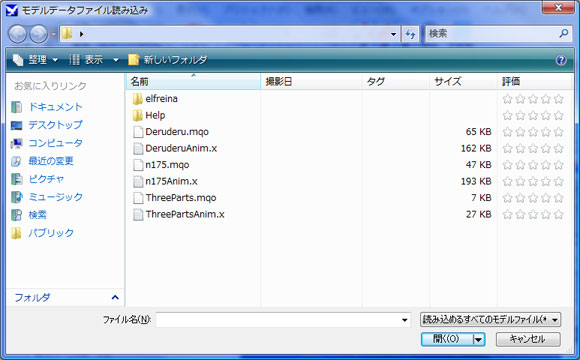Click the 検索 icon in the favorites list
Screen dimensions: 580x360
tap(16, 215)
